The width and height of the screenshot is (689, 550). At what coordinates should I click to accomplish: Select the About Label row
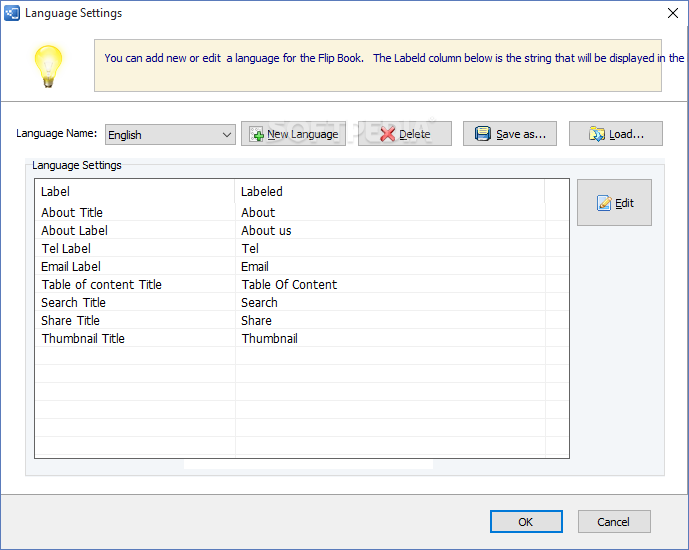click(x=302, y=231)
